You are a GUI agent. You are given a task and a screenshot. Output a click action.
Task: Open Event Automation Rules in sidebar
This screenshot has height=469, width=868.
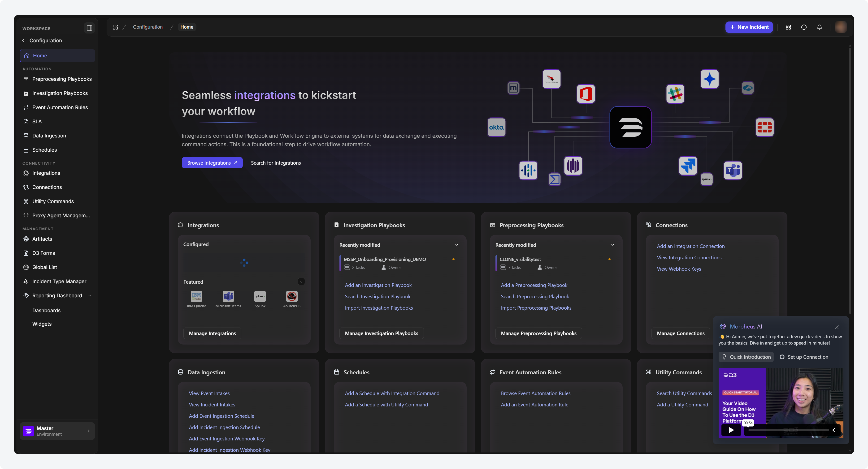57,107
